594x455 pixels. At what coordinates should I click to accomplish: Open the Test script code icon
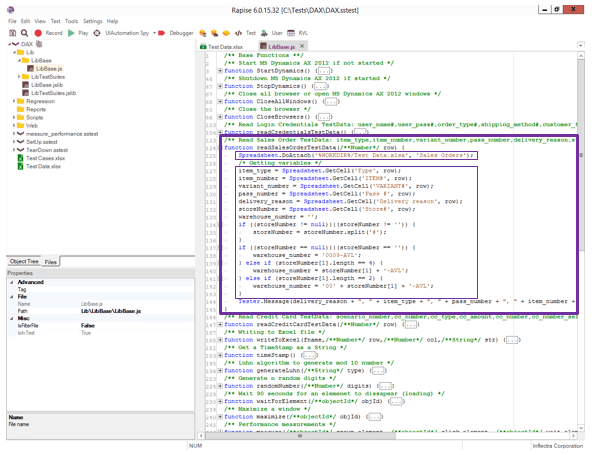pyautogui.click(x=238, y=33)
